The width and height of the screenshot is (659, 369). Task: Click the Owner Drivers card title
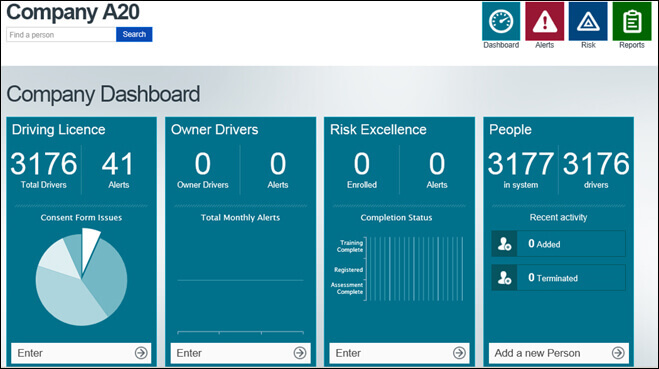point(214,129)
